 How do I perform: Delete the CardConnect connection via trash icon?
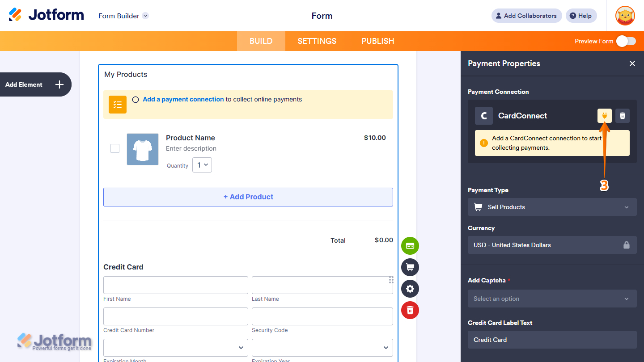pos(622,115)
